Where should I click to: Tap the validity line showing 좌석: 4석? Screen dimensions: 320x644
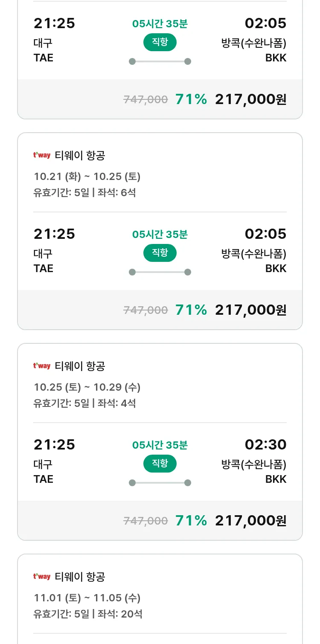pyautogui.click(x=84, y=403)
